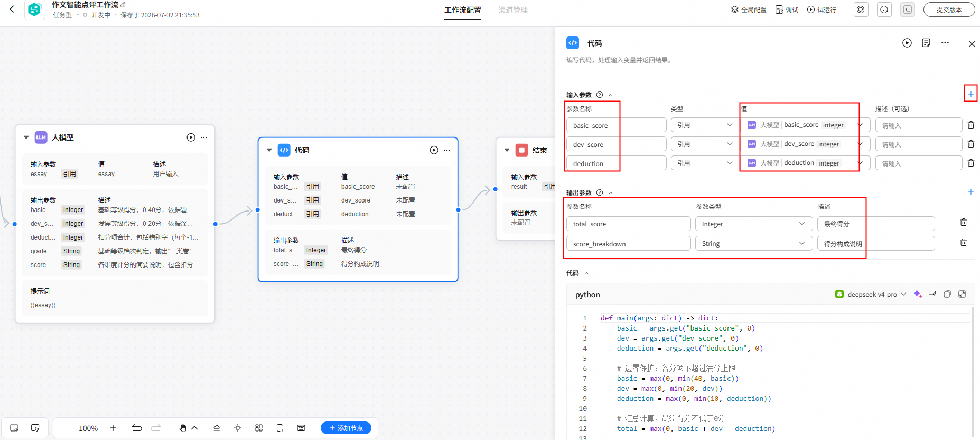The width and height of the screenshot is (980, 440).
Task: Edit description field of score_breakdown output
Action: (876, 243)
